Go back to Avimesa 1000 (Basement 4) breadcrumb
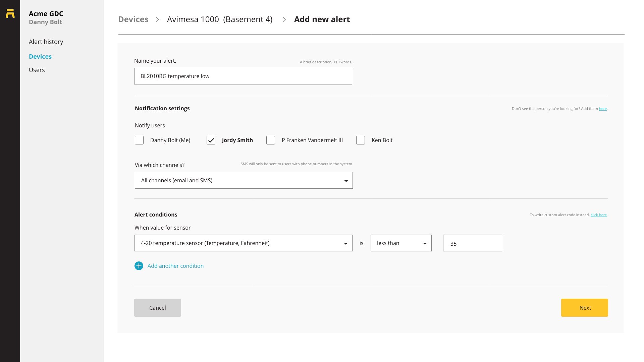 [x=220, y=19]
